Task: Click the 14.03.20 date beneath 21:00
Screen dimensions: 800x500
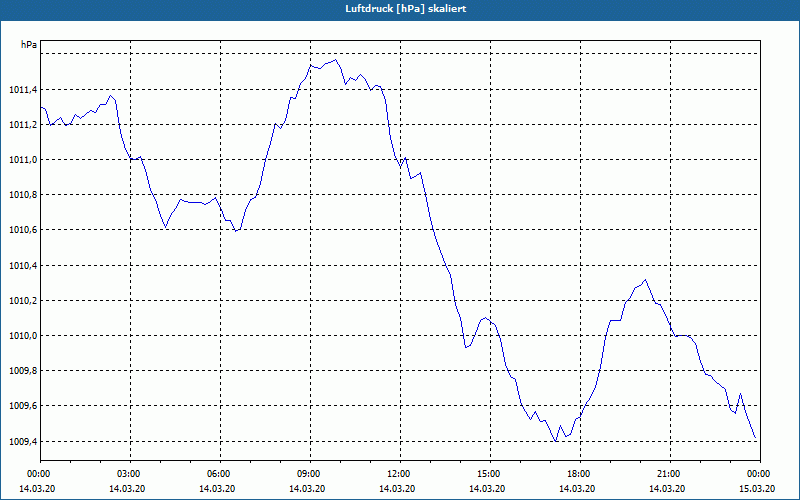Action: pyautogui.click(x=667, y=488)
